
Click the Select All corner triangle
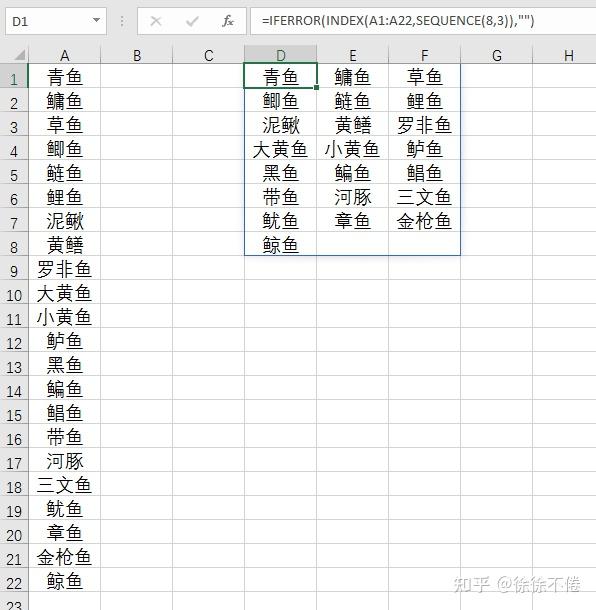tap(19, 55)
